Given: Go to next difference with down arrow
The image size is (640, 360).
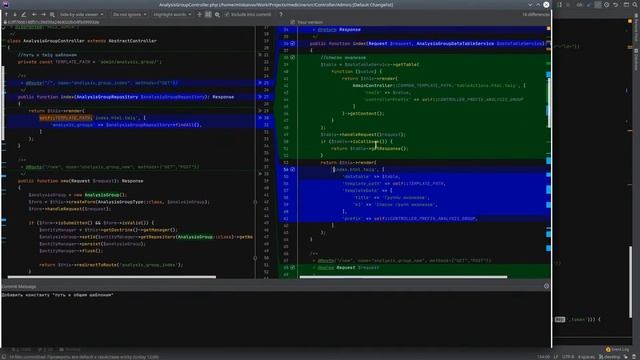Looking at the screenshot, I should pyautogui.click(x=15, y=14).
